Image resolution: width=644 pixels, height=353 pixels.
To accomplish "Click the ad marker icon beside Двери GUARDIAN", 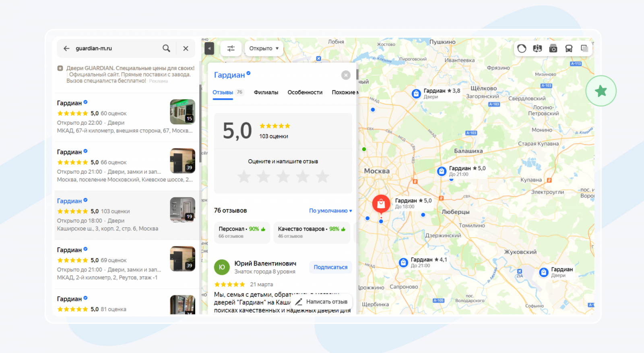I will (60, 68).
